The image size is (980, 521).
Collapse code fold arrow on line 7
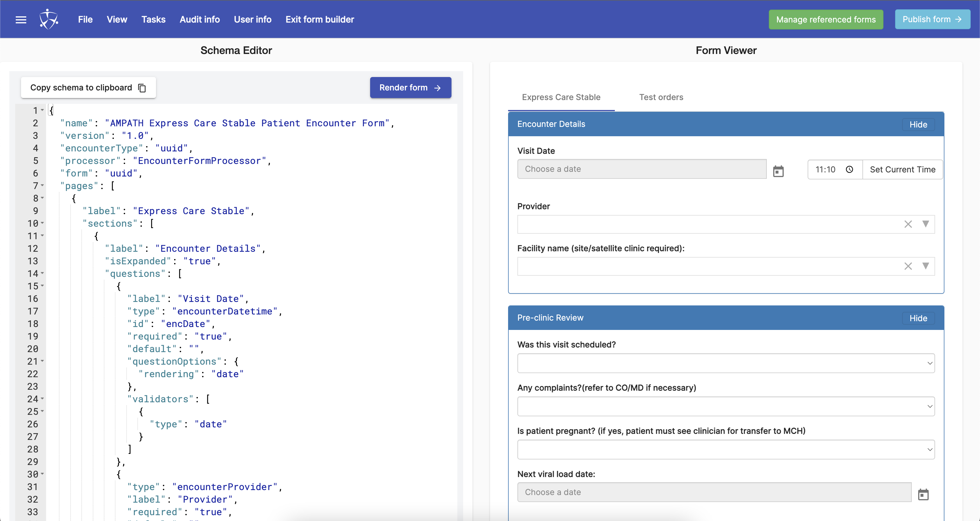click(42, 185)
